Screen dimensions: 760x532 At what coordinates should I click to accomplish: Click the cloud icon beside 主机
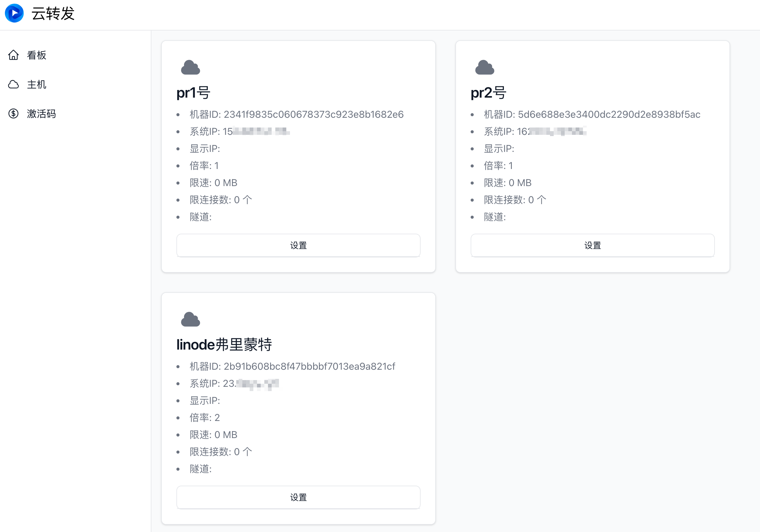13,84
